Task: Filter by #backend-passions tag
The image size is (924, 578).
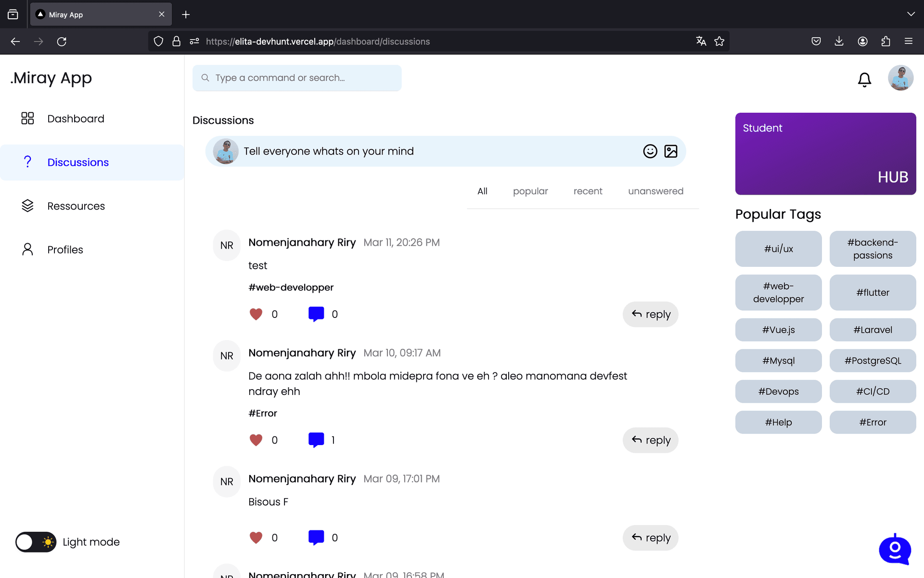Action: tap(873, 249)
